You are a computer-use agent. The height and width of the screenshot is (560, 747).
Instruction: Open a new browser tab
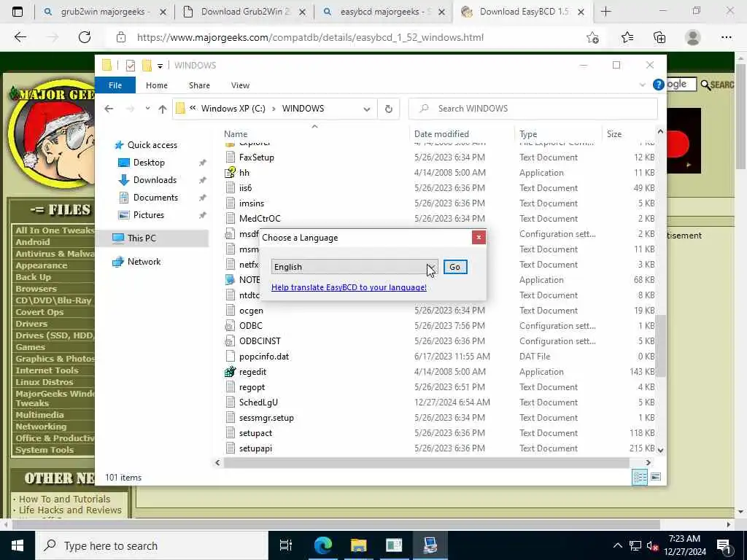[x=605, y=12]
